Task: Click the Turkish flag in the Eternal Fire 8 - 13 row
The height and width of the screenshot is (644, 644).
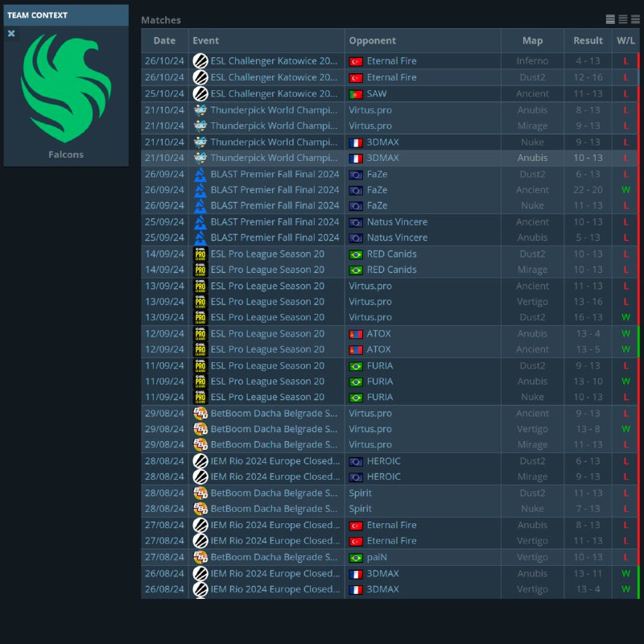Action: pos(356,526)
